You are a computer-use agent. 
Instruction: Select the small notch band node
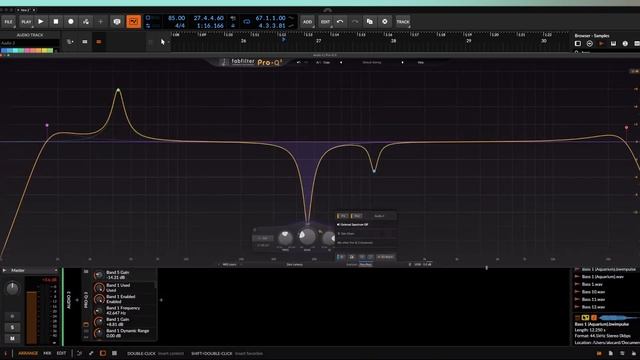pyautogui.click(x=374, y=171)
